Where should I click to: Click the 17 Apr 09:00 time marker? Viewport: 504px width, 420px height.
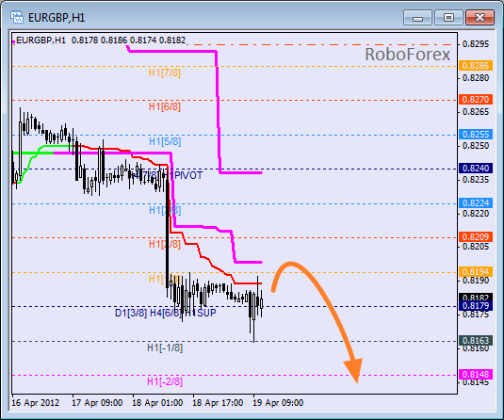(97, 403)
